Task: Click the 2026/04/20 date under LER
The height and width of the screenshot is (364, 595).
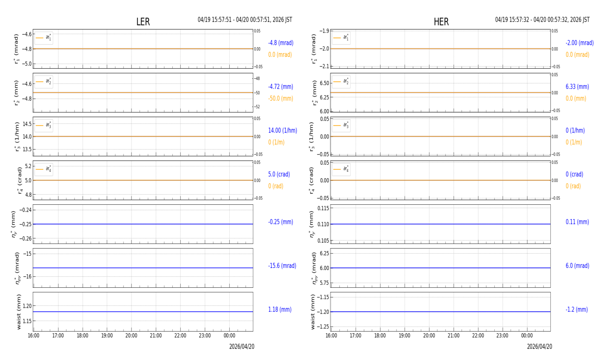Action: pyautogui.click(x=242, y=347)
